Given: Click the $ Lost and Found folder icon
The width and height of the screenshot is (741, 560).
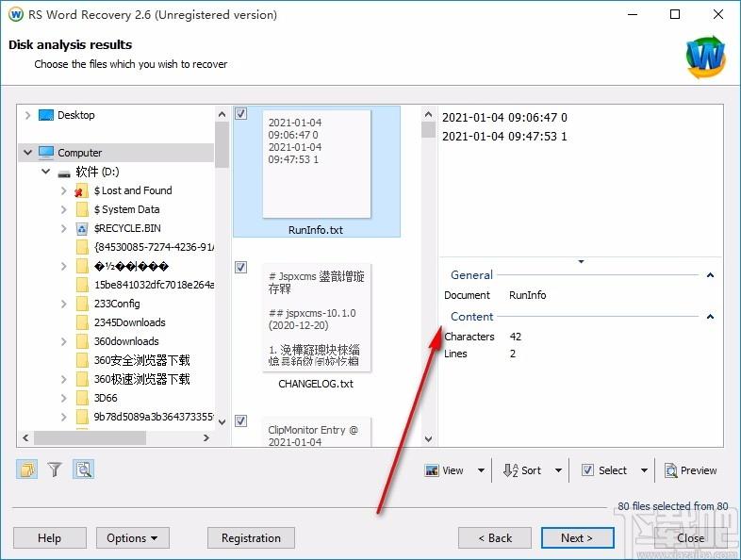Looking at the screenshot, I should (81, 190).
